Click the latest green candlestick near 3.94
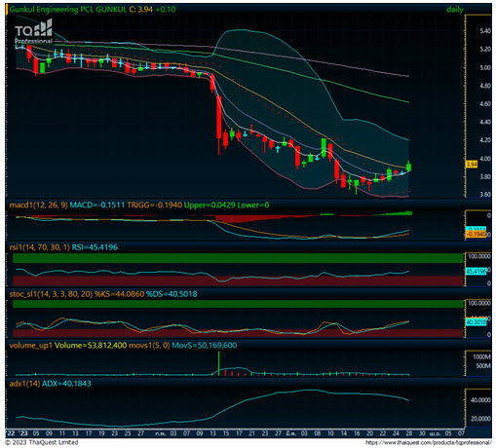The height and width of the screenshot is (448, 496). point(408,167)
